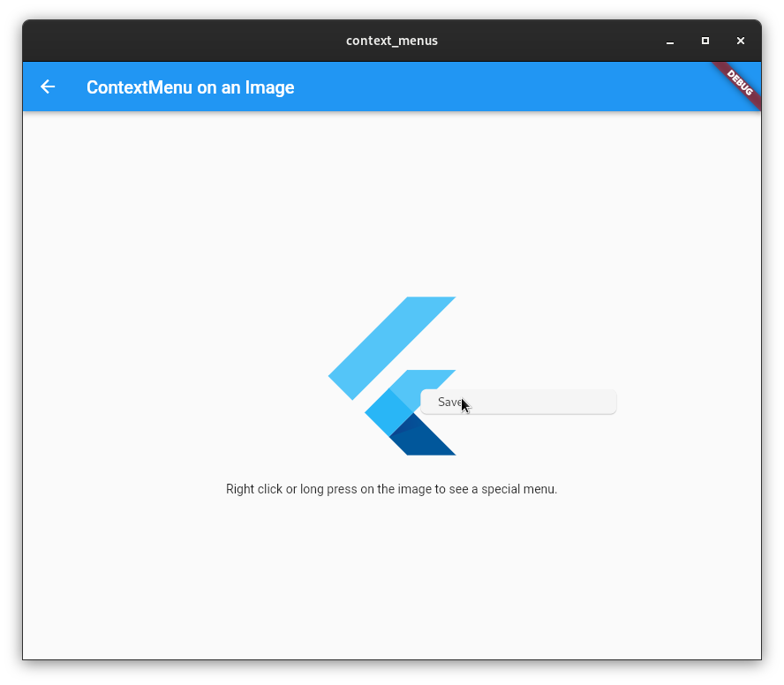The height and width of the screenshot is (685, 784).
Task: Click the 'Right click or long press' instruction text
Action: click(x=391, y=489)
